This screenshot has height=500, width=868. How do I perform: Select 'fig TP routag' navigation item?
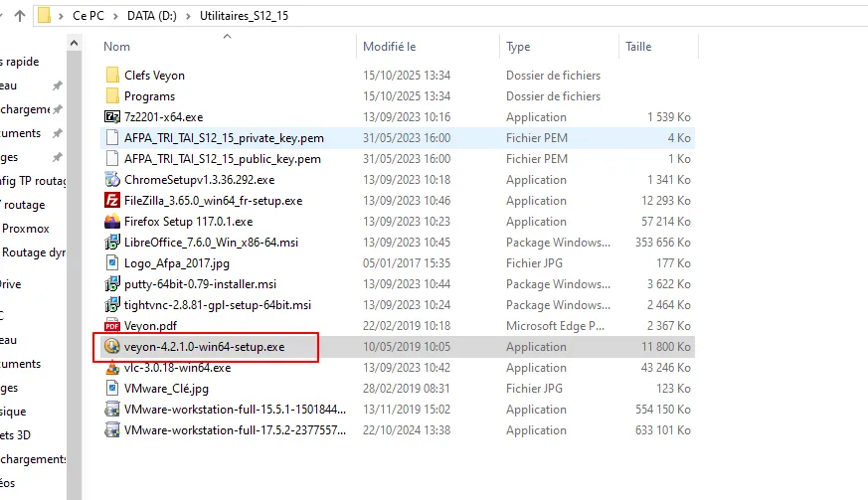click(x=33, y=181)
